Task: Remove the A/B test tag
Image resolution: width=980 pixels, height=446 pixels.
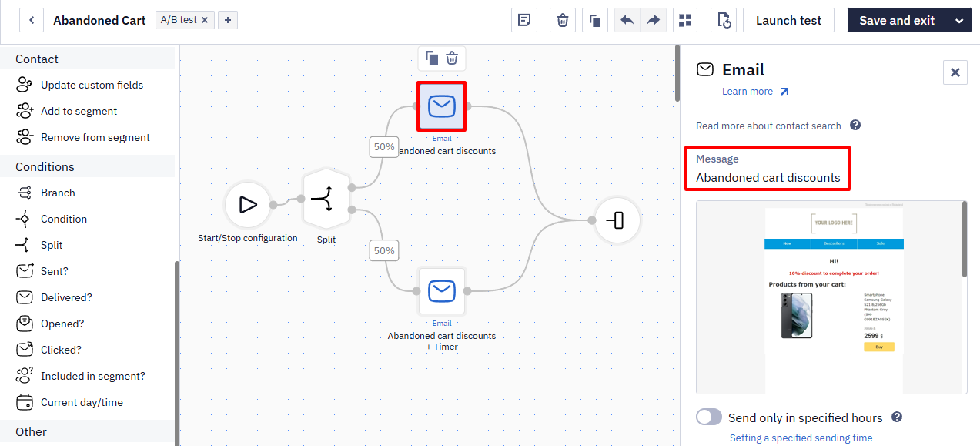Action: [205, 20]
